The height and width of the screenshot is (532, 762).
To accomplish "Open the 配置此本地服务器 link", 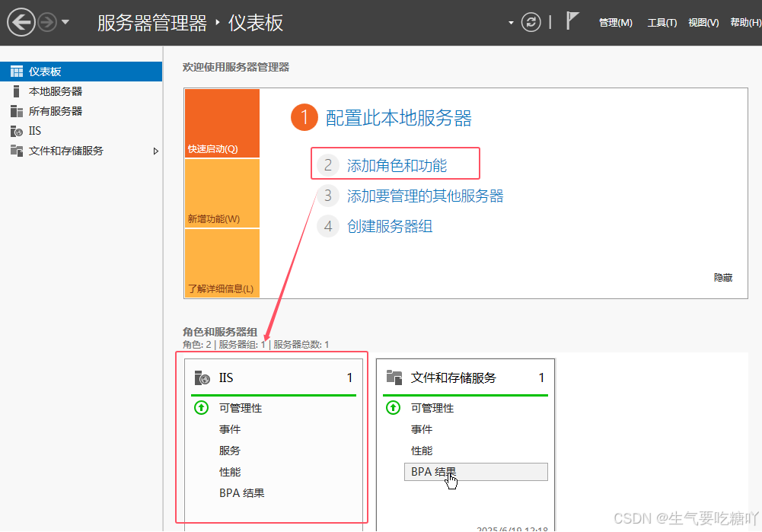I will click(398, 118).
